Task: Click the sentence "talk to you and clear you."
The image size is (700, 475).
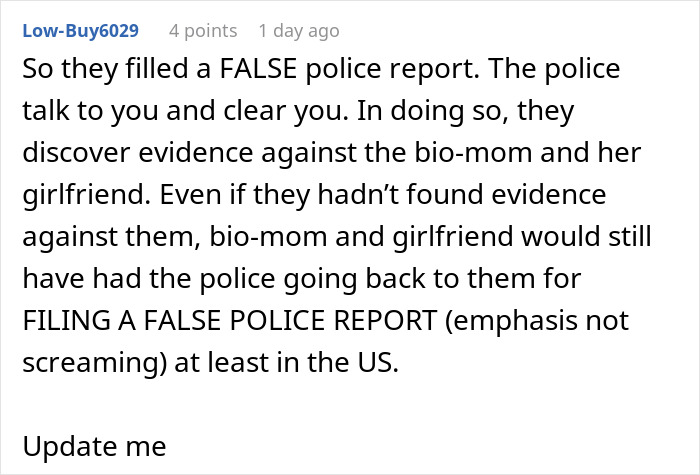Action: 185,111
